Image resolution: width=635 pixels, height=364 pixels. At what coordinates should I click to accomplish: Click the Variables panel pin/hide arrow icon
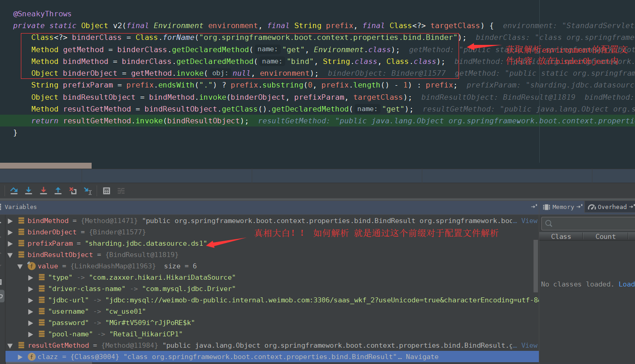click(534, 207)
